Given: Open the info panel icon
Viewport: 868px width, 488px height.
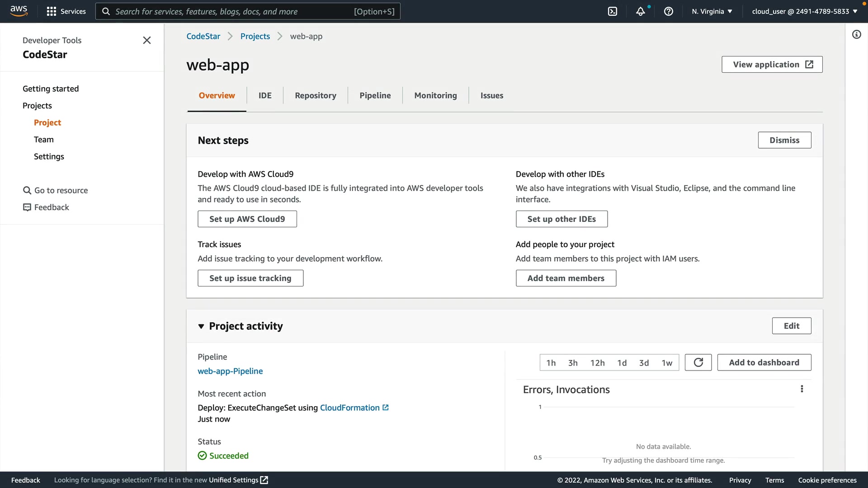Looking at the screenshot, I should [856, 34].
